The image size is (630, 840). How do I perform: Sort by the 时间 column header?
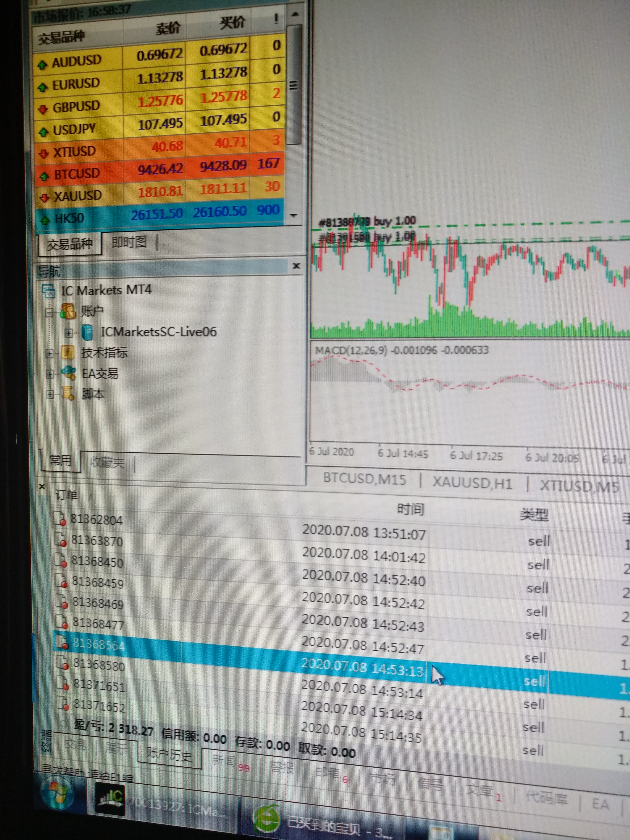click(411, 509)
